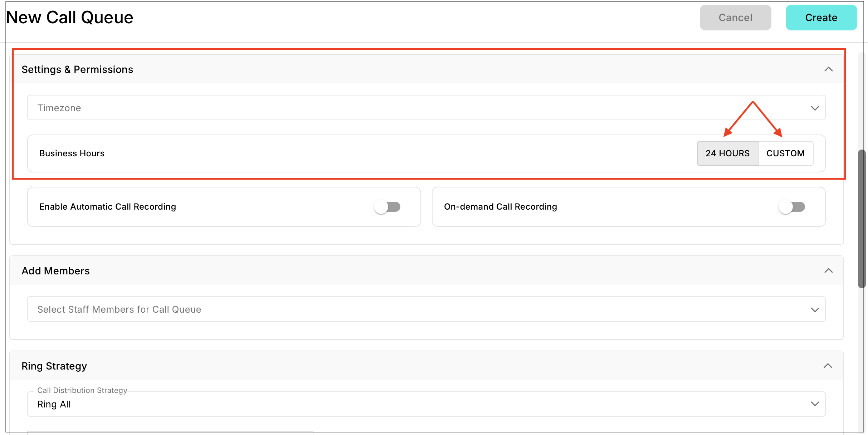
Task: Enable Automatic Call Recording toggle
Action: pyautogui.click(x=387, y=207)
